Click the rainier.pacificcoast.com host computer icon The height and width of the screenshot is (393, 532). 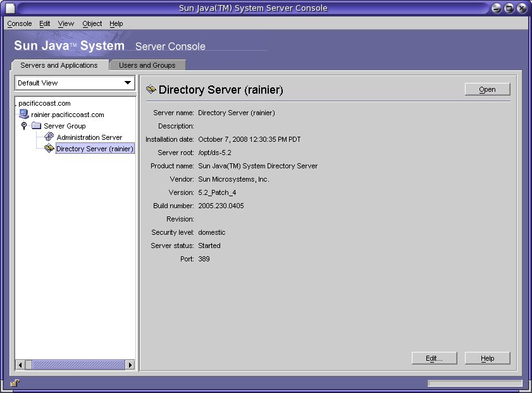click(x=24, y=114)
